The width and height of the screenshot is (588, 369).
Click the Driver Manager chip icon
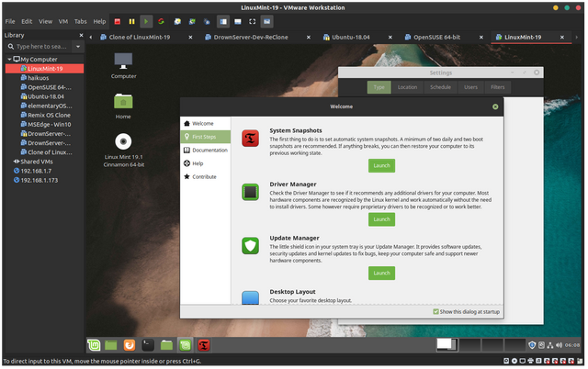250,192
